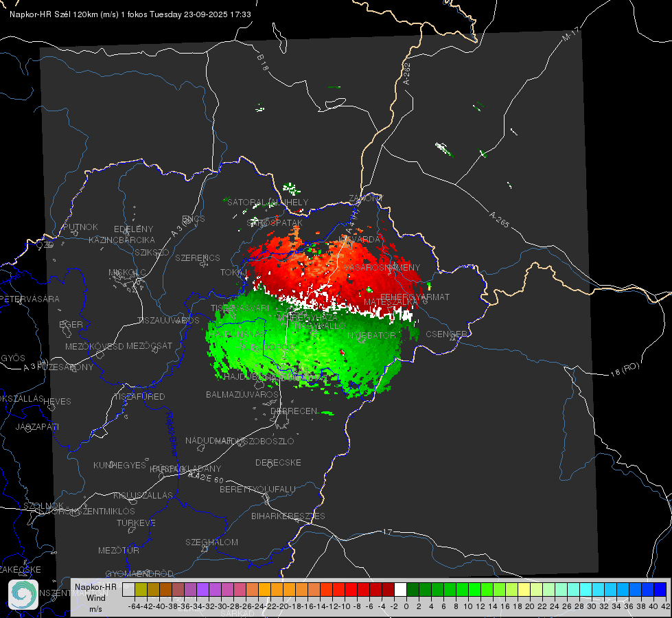Select the cyan swatch between 28 and 30

pos(586,589)
